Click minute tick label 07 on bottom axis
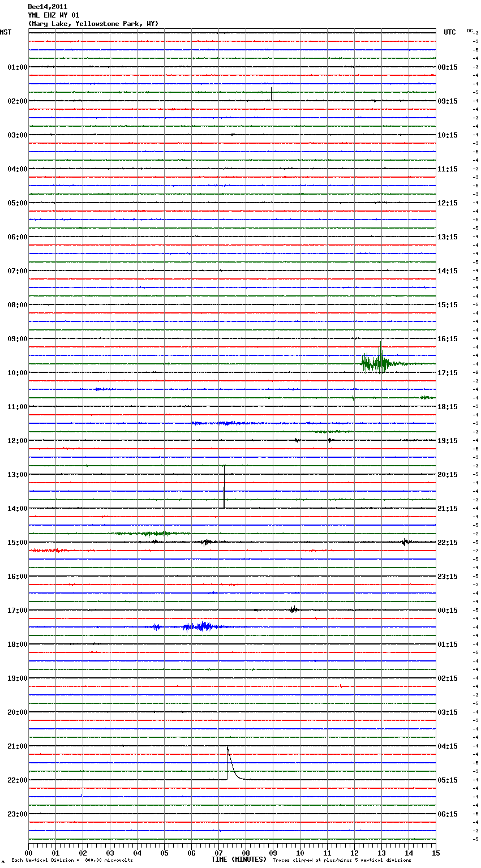The image size is (481, 868). [218, 853]
